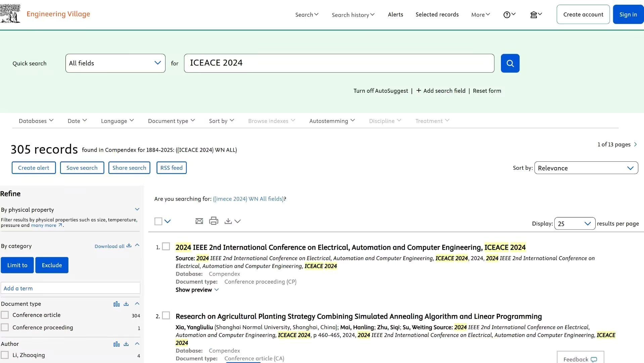Open Search history menu

pos(353,15)
